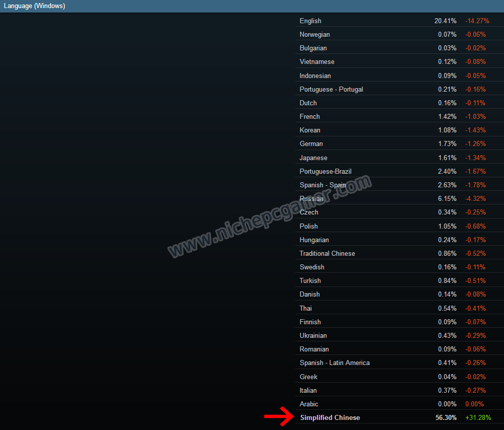504x430 pixels.
Task: Click the nichepcgamer.com watermark text
Action: [269, 217]
